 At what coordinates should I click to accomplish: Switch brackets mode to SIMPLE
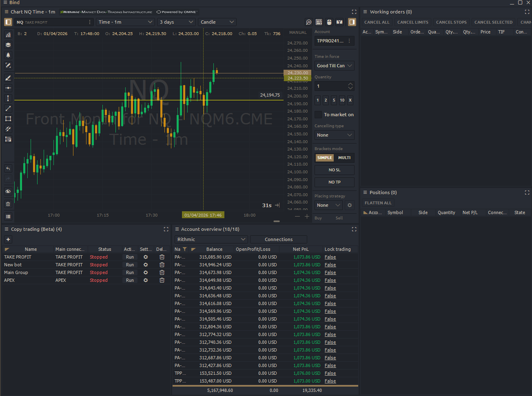[x=325, y=158]
